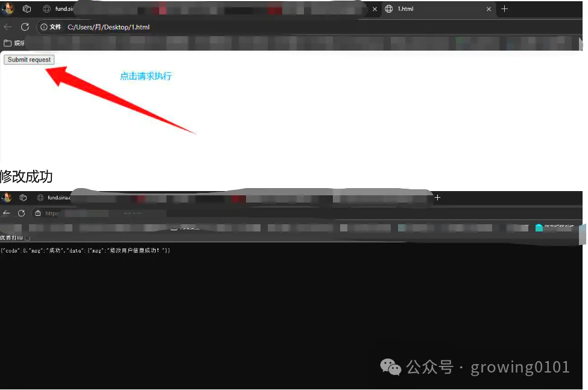Reload the page in bottom browser
Viewport: 588px width, 390px height.
[x=21, y=213]
